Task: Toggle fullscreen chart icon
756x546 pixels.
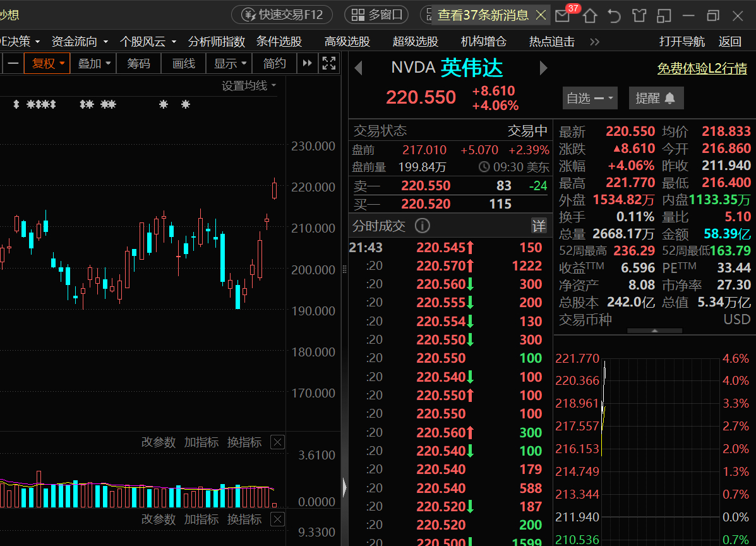Action: tap(329, 63)
